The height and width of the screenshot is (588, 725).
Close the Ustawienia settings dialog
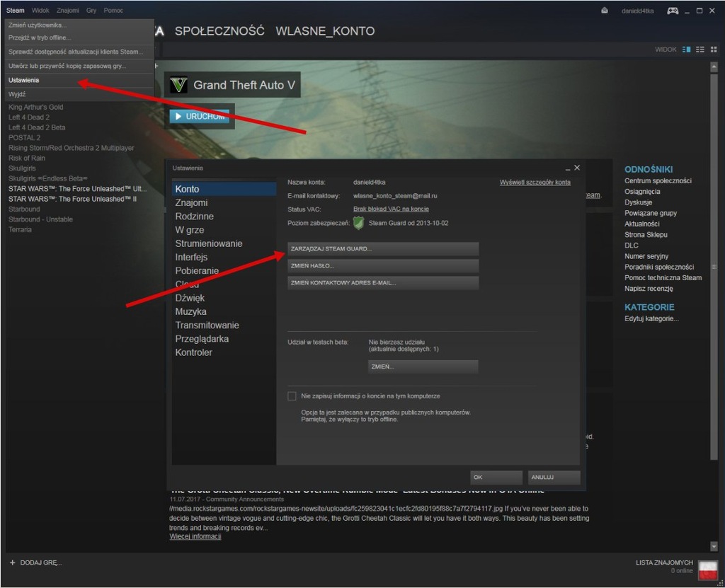click(576, 168)
